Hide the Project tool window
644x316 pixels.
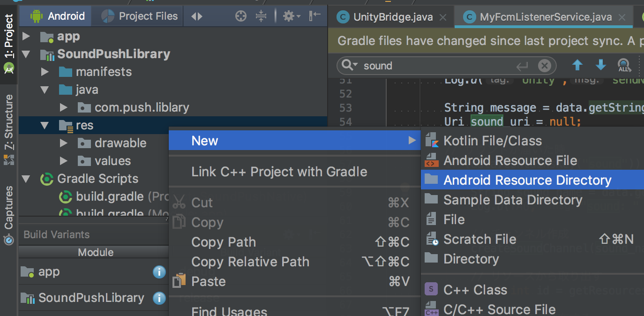[315, 16]
